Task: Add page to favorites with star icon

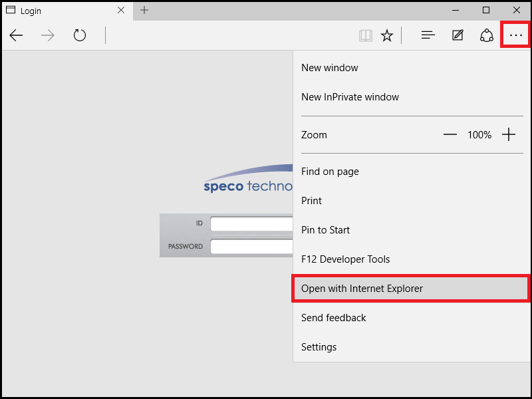Action: pyautogui.click(x=386, y=35)
